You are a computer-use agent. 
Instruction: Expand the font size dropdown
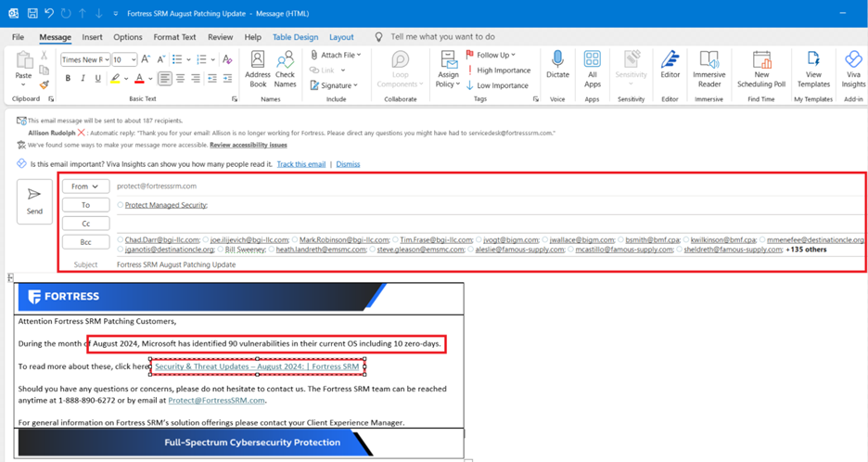click(133, 59)
